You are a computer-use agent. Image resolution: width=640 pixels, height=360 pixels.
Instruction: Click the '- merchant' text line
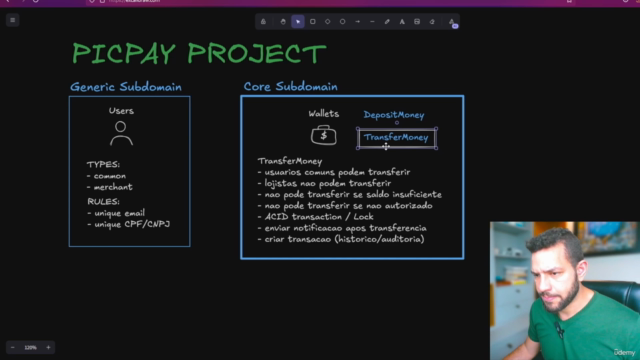[110, 187]
